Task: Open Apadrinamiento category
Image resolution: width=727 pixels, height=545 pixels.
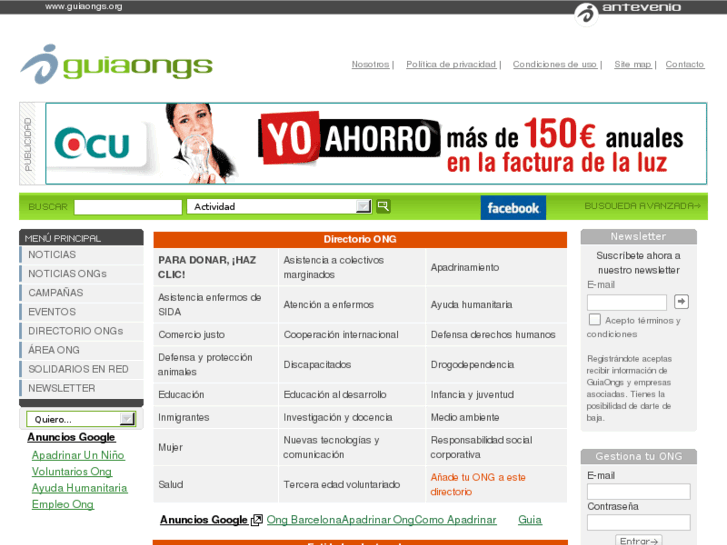Action: [465, 267]
